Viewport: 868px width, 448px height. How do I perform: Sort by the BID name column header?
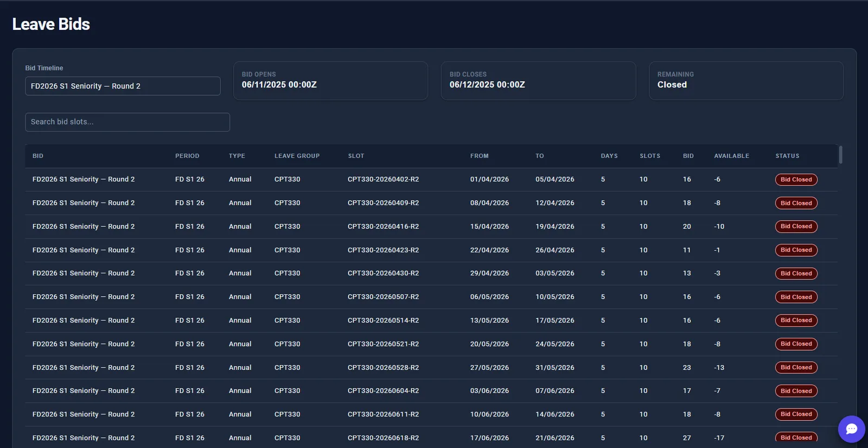pos(38,156)
